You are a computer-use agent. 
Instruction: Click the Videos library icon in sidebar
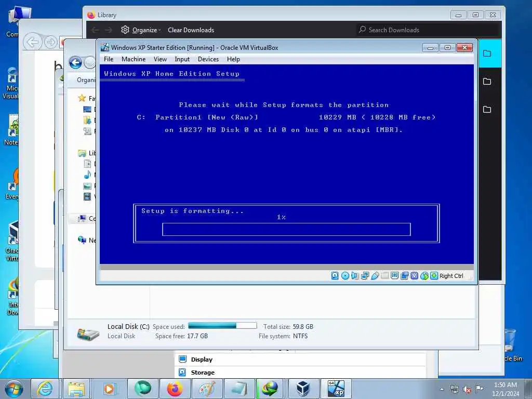pyautogui.click(x=87, y=196)
